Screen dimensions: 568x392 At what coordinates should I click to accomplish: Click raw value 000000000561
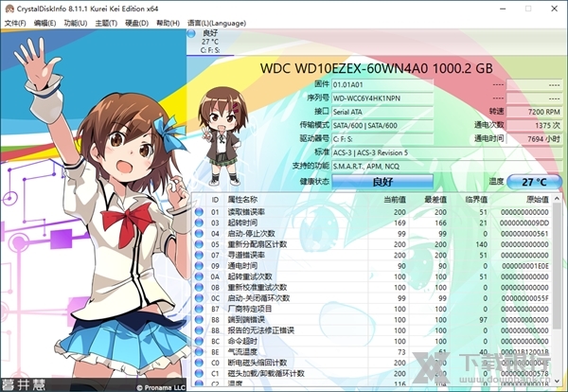click(524, 234)
